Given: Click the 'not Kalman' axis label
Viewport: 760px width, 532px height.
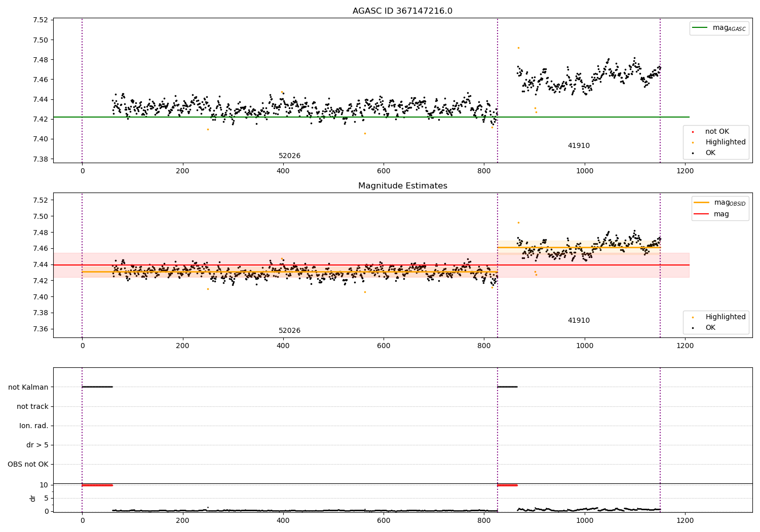Looking at the screenshot, I should click(x=28, y=388).
